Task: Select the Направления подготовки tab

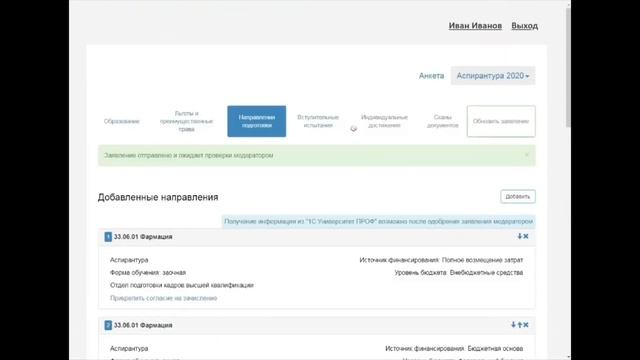Action: 257,121
